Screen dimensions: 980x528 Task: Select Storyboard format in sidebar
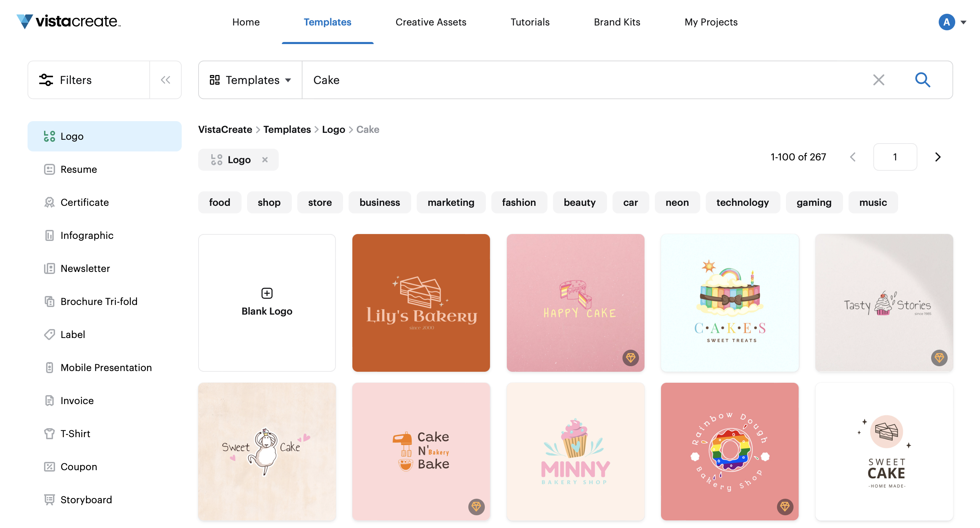pyautogui.click(x=104, y=500)
